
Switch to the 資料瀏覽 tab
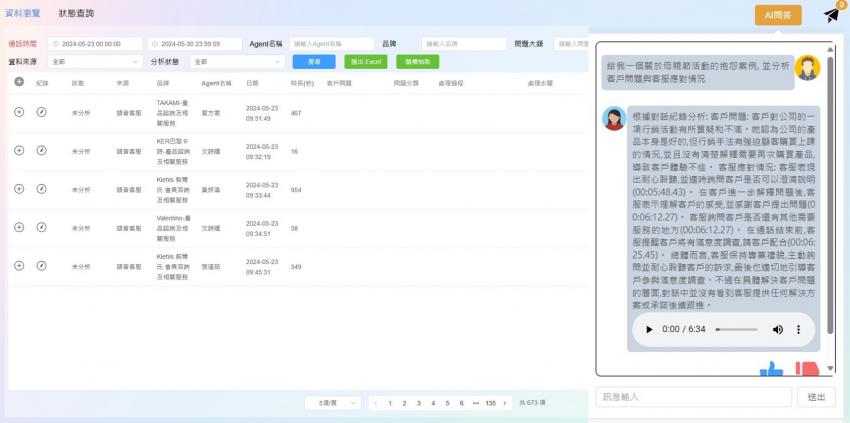23,14
